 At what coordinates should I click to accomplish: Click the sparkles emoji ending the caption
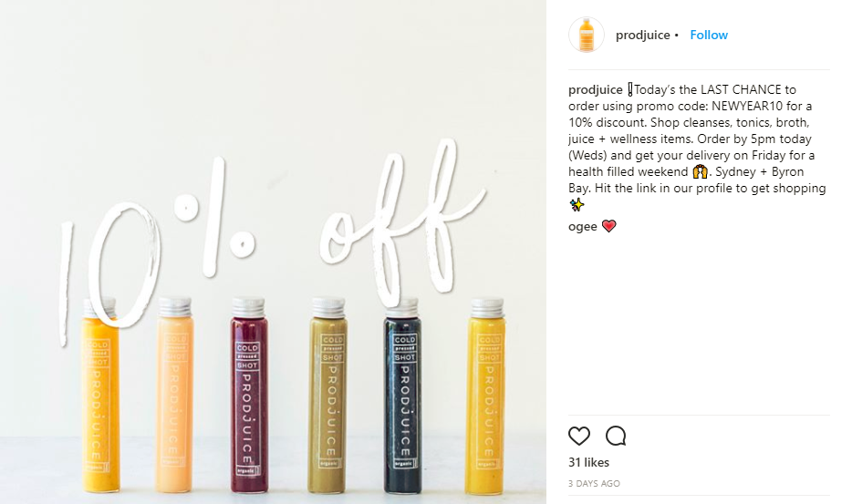pos(577,205)
